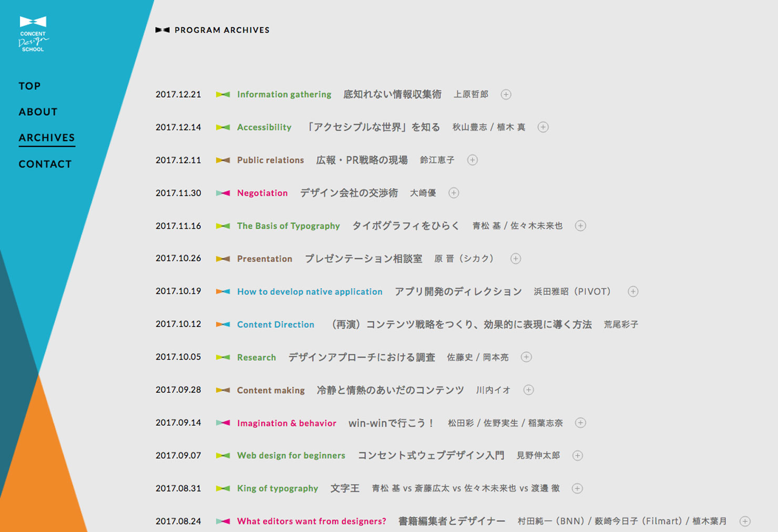
Task: Click the Concent Design School logo
Action: click(33, 34)
